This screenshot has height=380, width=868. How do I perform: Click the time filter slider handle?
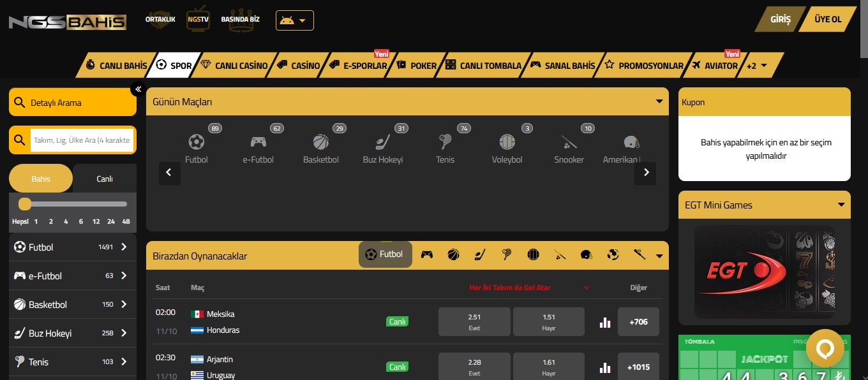click(x=25, y=204)
